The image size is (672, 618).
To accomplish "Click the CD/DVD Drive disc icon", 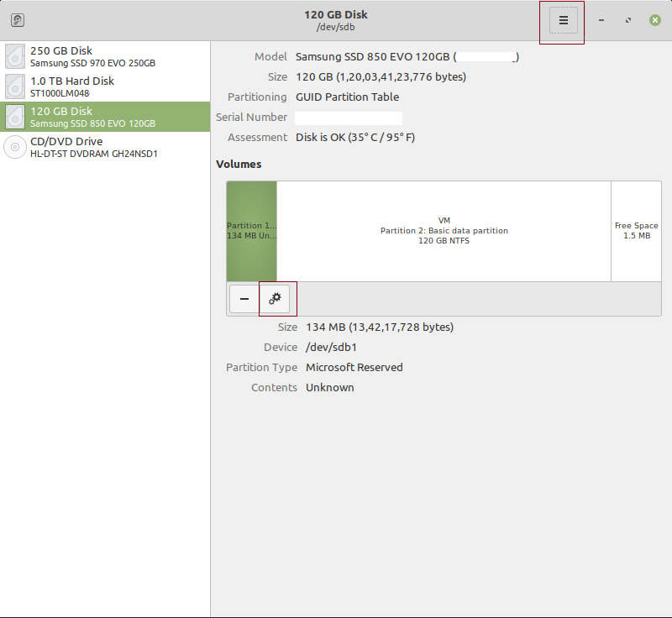I will pos(15,147).
